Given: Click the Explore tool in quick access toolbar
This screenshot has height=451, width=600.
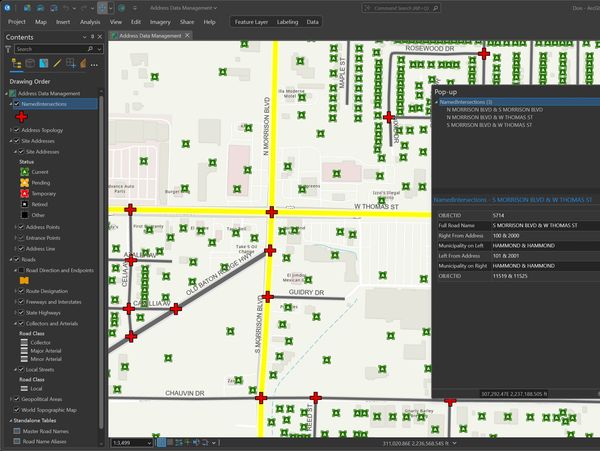Looking at the screenshot, I should pos(103,7).
